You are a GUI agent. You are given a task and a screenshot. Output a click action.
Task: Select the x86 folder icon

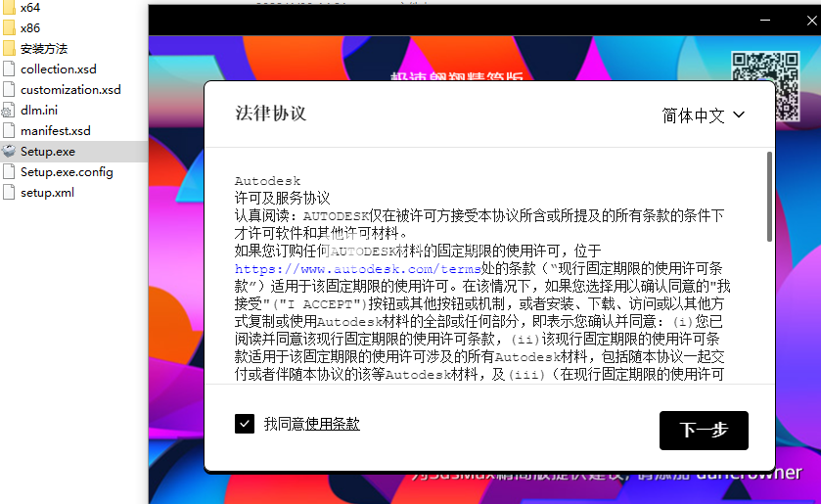pos(9,27)
